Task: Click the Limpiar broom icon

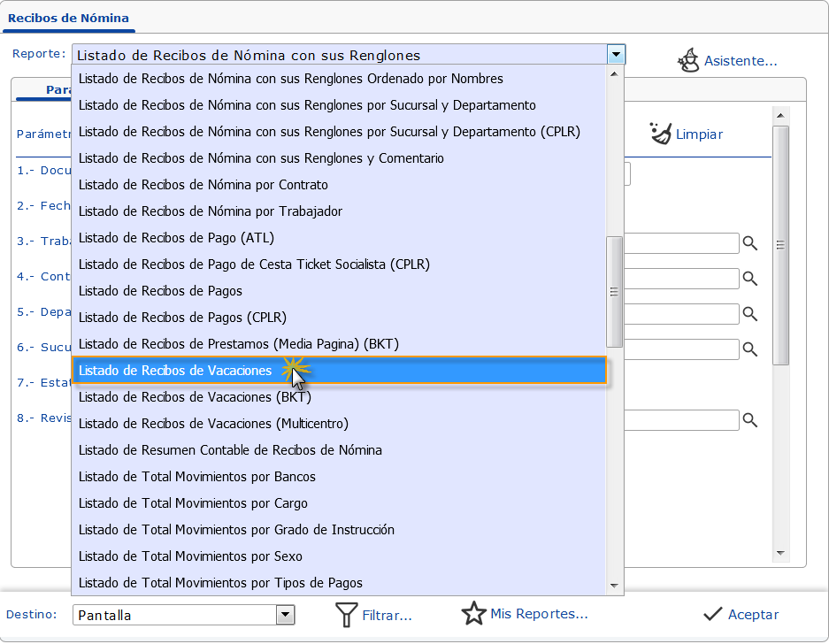Action: point(660,134)
